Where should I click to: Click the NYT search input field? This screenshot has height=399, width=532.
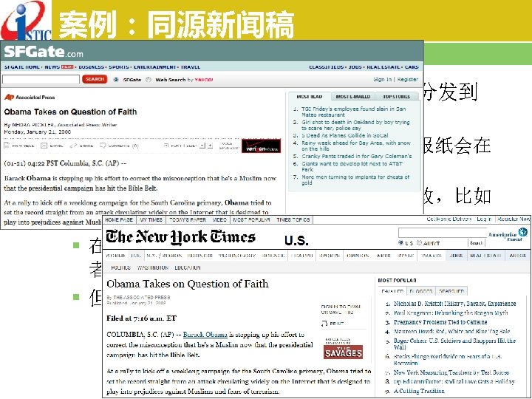click(443, 233)
